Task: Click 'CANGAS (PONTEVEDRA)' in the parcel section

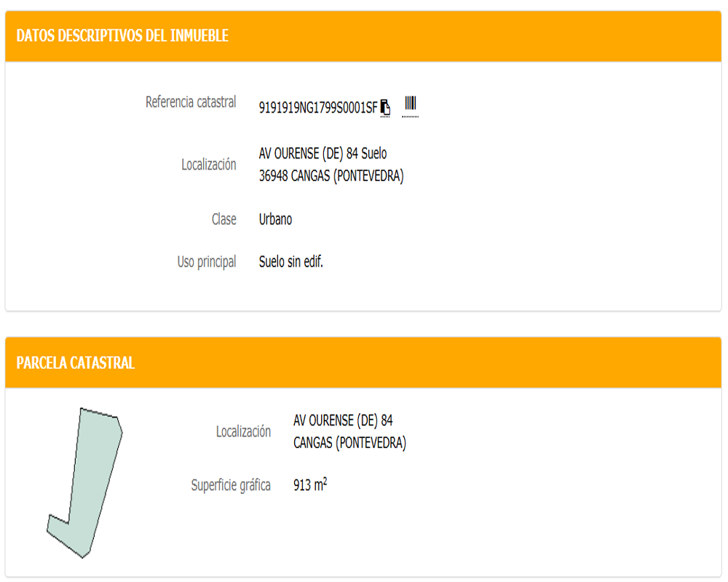Action: [349, 442]
